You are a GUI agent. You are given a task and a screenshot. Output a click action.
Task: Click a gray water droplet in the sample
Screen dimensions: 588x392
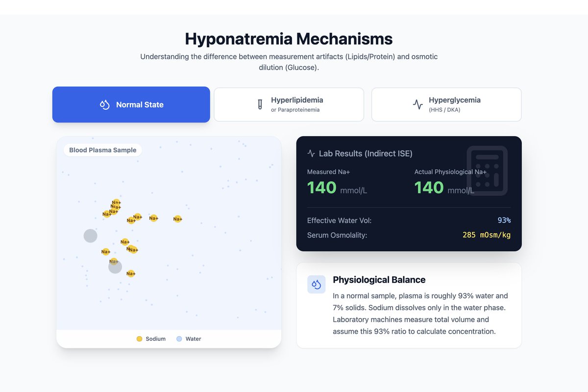[x=90, y=236]
